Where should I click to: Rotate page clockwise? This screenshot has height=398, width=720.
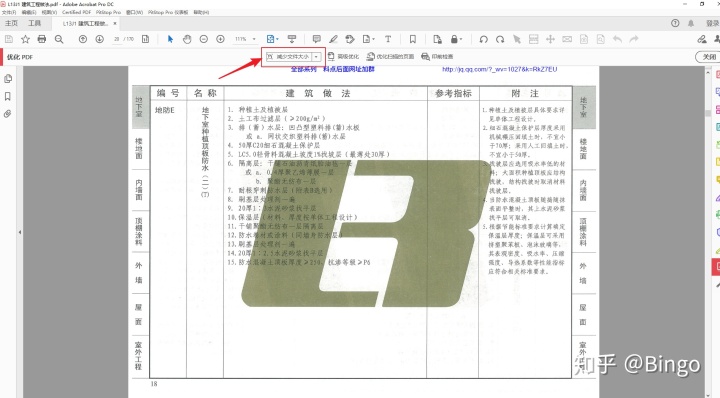tap(500, 39)
